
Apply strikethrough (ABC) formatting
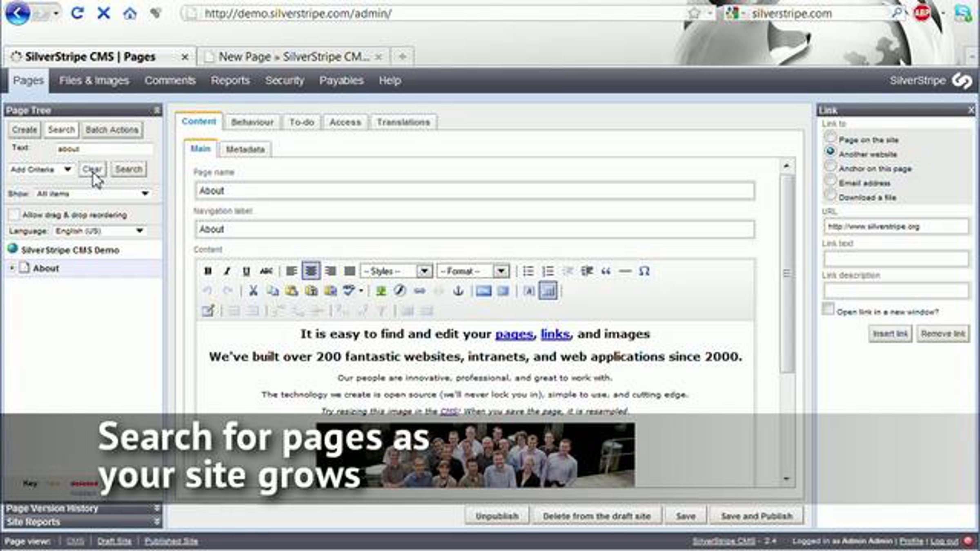click(x=266, y=271)
